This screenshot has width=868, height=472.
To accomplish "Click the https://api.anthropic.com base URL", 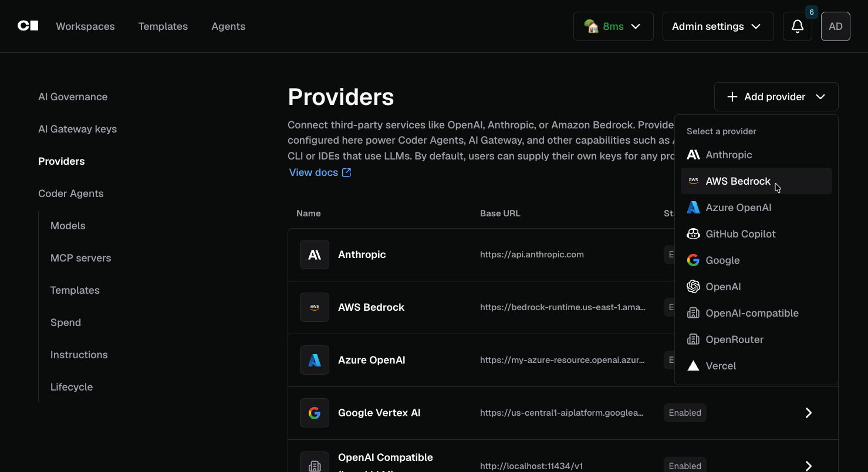I will pyautogui.click(x=532, y=254).
